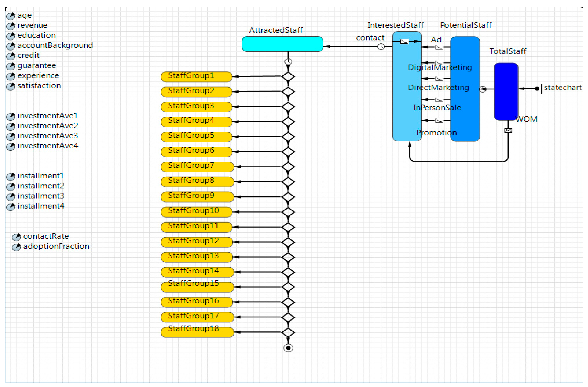The height and width of the screenshot is (387, 588).
Task: Select the adoptionFraction parameter icon
Action: (16, 247)
